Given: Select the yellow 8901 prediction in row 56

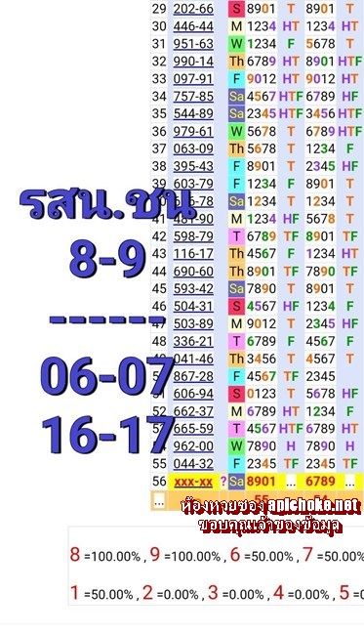Looking at the screenshot, I should pos(262,482).
